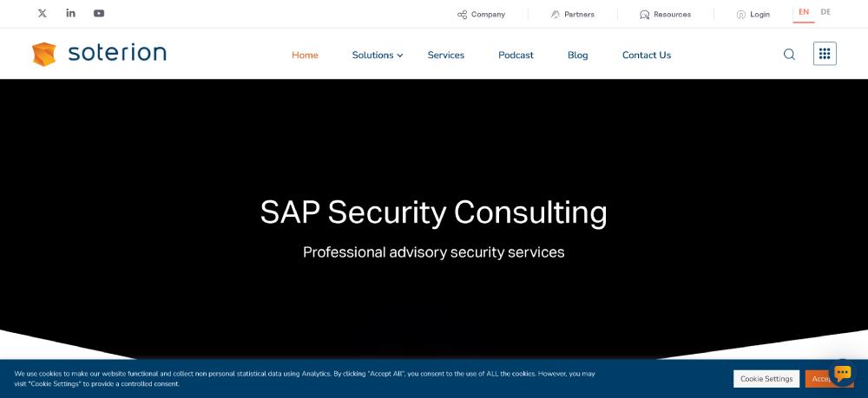Open the LinkedIn social icon
The width and height of the screenshot is (868, 398).
(70, 13)
